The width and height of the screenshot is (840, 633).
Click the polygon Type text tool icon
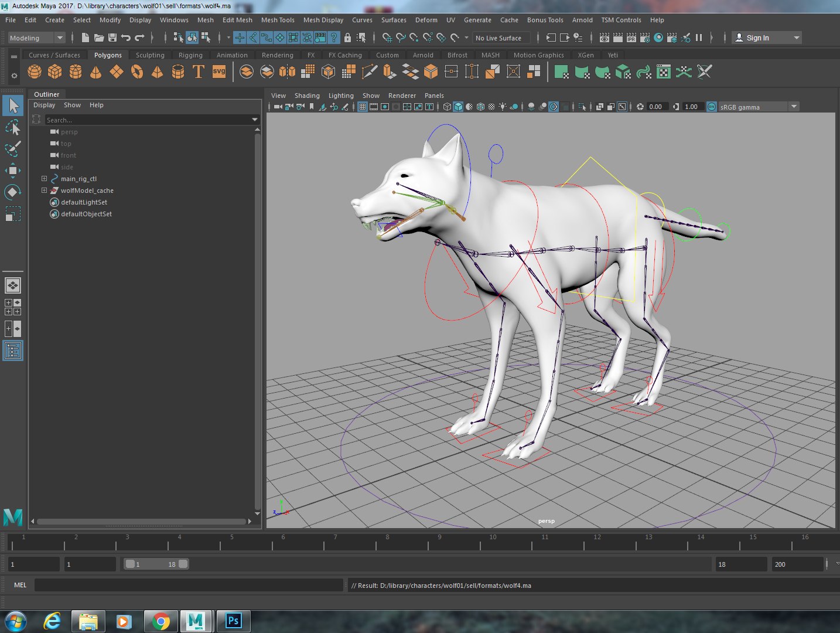pos(199,72)
